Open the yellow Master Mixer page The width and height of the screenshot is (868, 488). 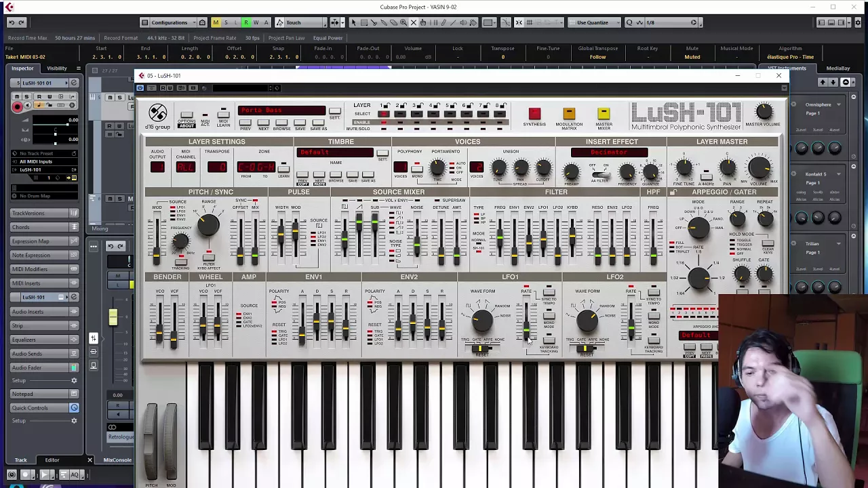click(x=604, y=113)
